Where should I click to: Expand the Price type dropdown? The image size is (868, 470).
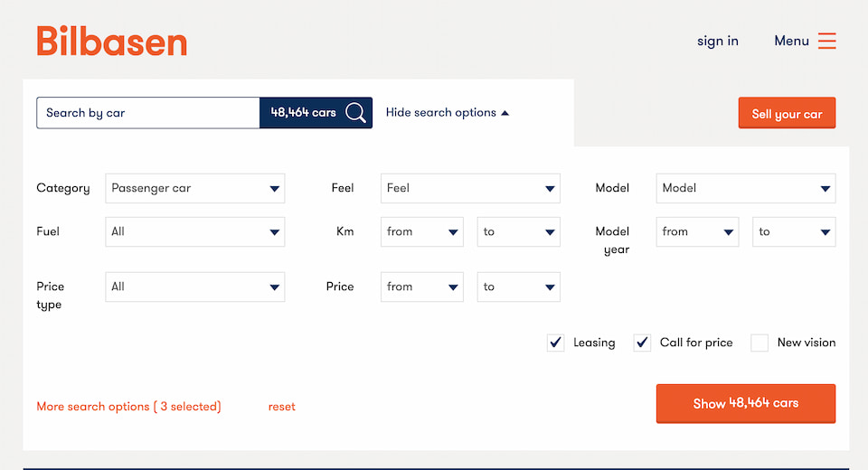coord(194,287)
